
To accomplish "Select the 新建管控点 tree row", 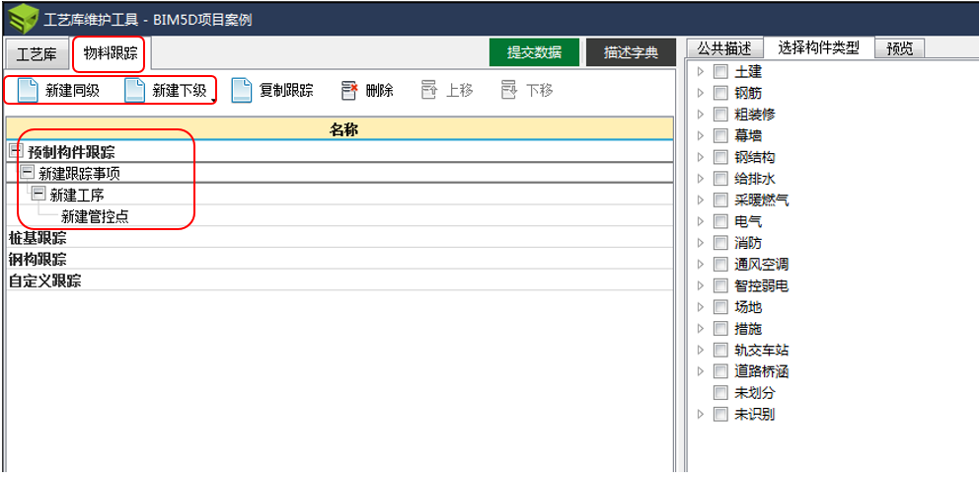I will coord(340,216).
